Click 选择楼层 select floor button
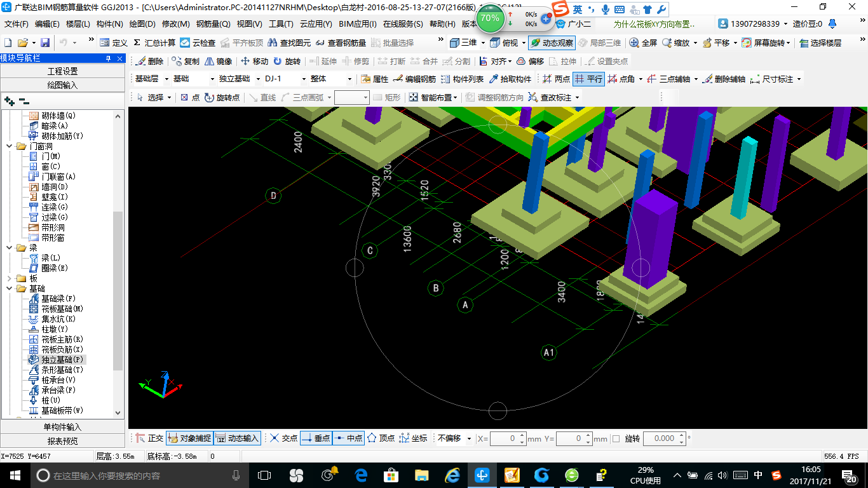 (820, 43)
